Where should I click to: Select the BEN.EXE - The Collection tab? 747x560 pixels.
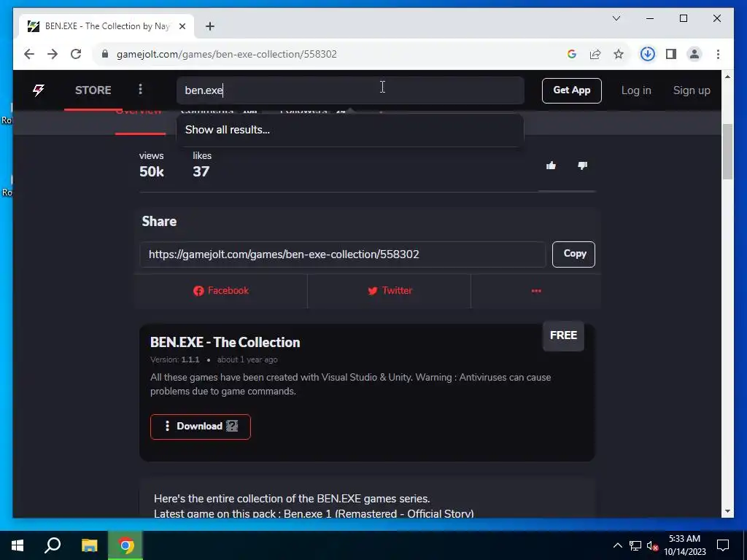(107, 26)
